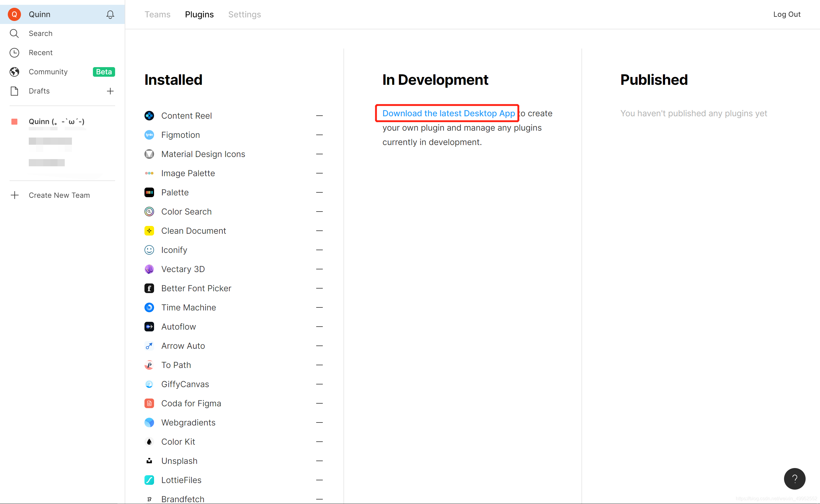Screen dimensions: 820x504
Task: Remove the Iconify plugin
Action: (x=319, y=250)
